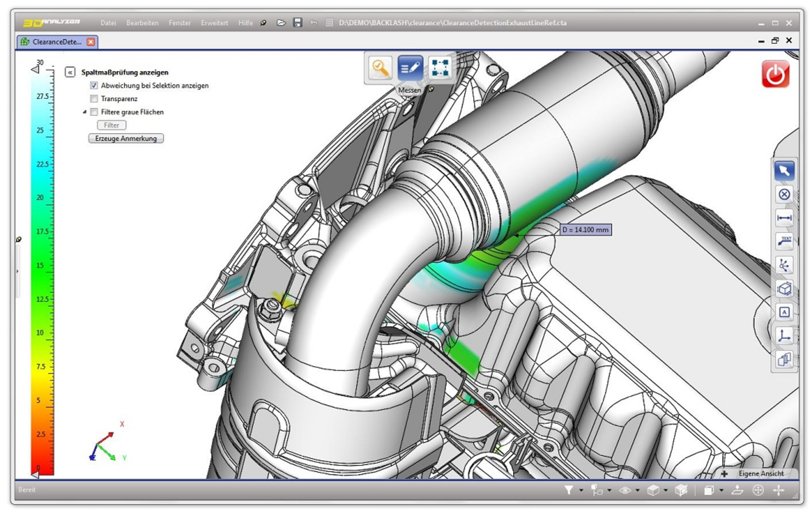The width and height of the screenshot is (812, 511).
Task: Enable the Transparenz checkbox
Action: click(x=93, y=99)
